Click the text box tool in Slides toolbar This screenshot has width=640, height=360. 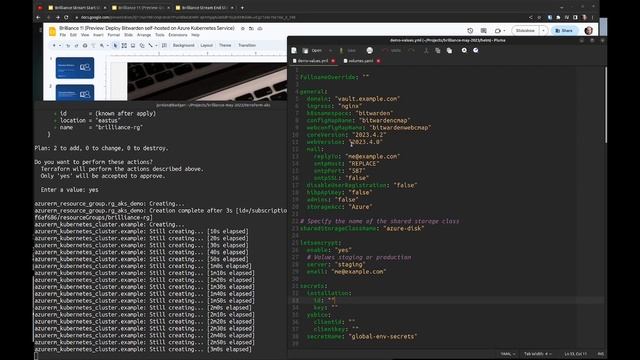124,45
